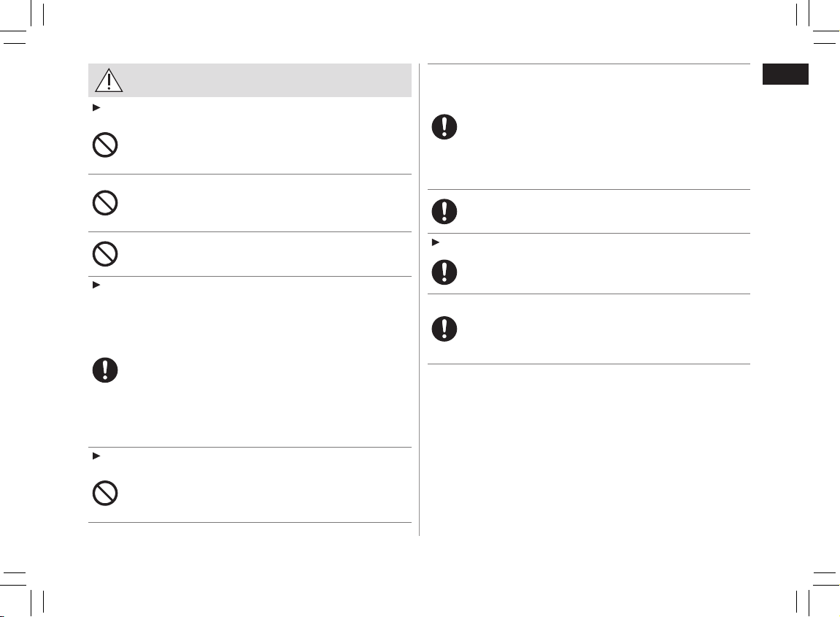Click the warning triangle icon in gray header
The image size is (840, 617).
click(x=109, y=80)
